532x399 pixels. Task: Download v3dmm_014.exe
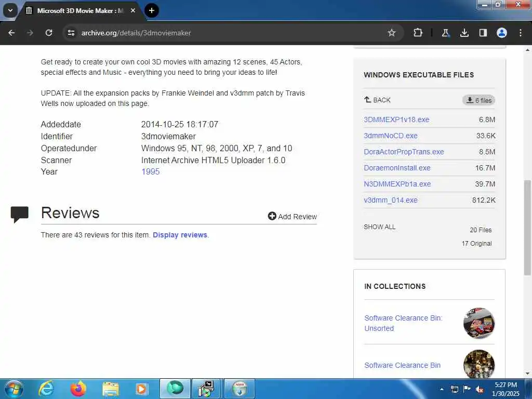[391, 200]
